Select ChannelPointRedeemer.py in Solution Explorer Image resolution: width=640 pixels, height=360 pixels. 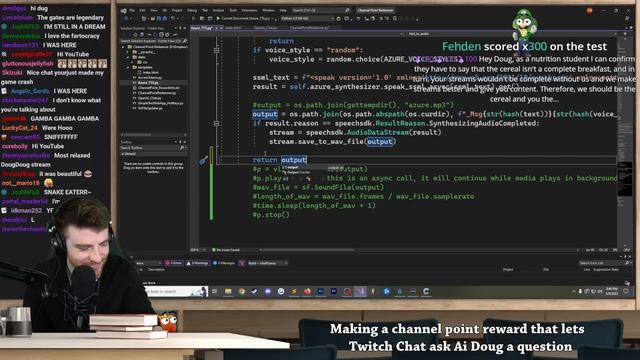pos(156,93)
